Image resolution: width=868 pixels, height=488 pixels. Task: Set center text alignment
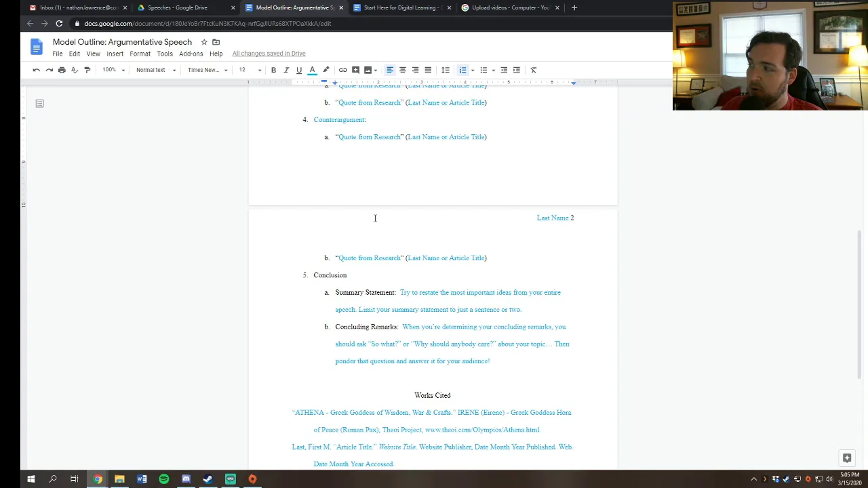403,70
